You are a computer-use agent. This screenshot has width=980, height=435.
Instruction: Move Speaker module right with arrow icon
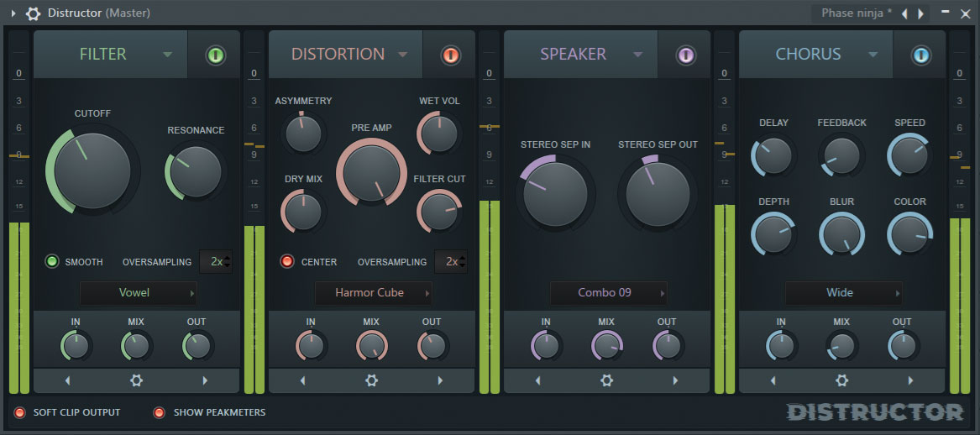675,380
